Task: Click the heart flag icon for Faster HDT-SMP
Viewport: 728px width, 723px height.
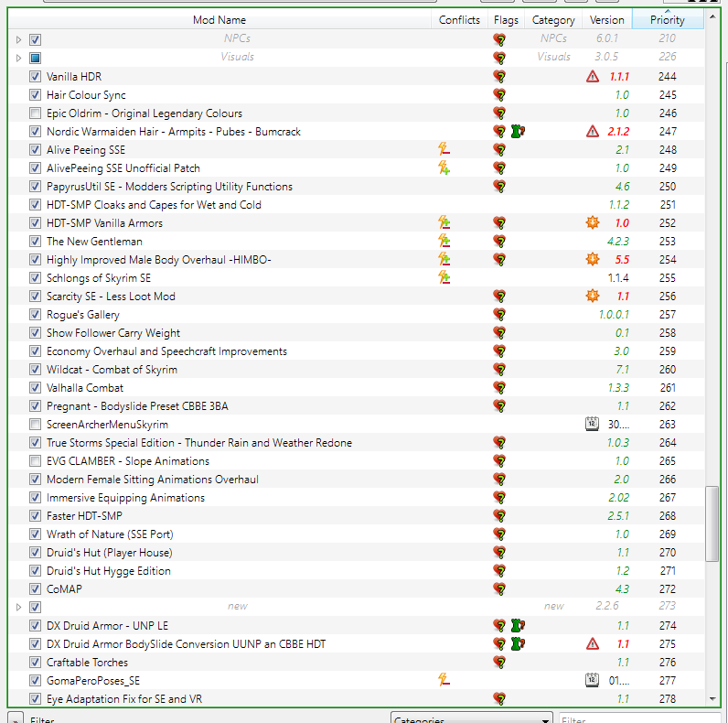Action: pyautogui.click(x=499, y=516)
